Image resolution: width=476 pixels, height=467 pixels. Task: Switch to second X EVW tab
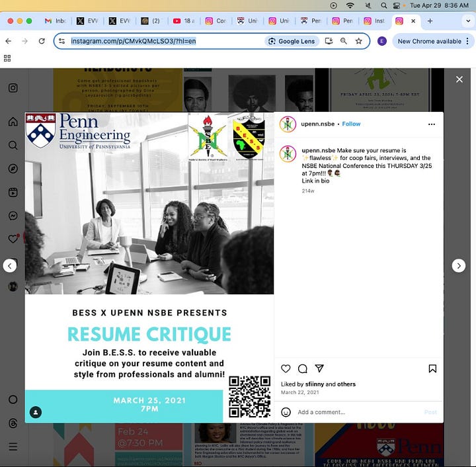click(x=119, y=21)
